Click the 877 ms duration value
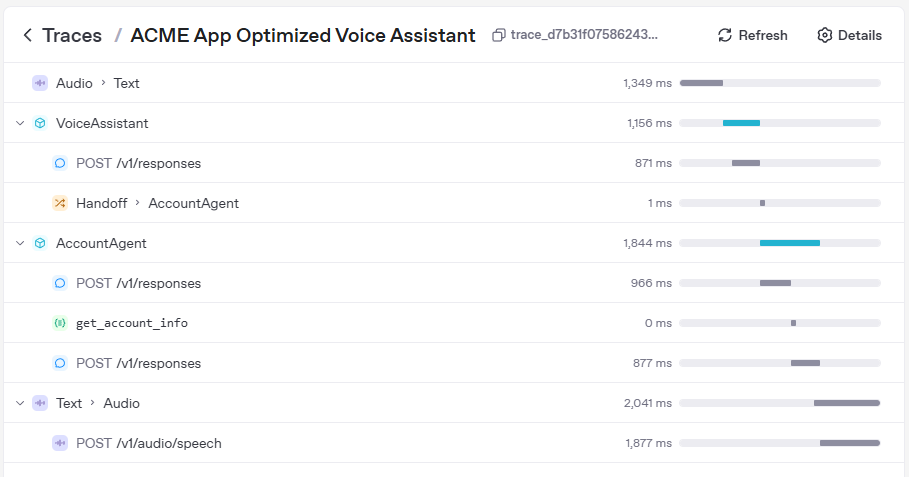 [x=652, y=363]
